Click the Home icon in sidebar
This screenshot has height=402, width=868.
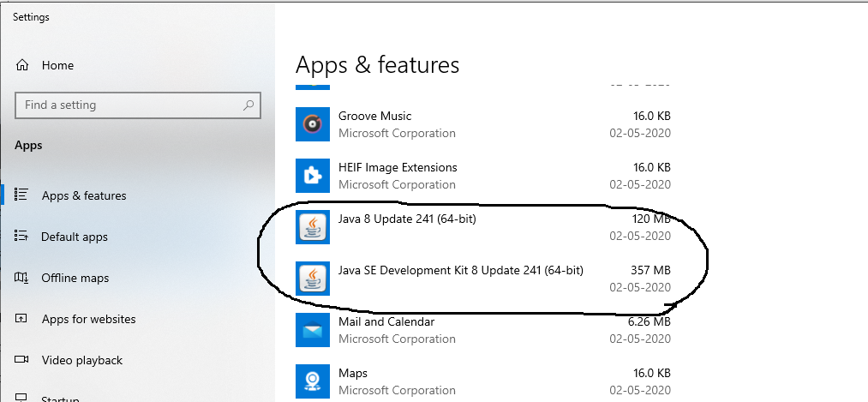pos(23,65)
